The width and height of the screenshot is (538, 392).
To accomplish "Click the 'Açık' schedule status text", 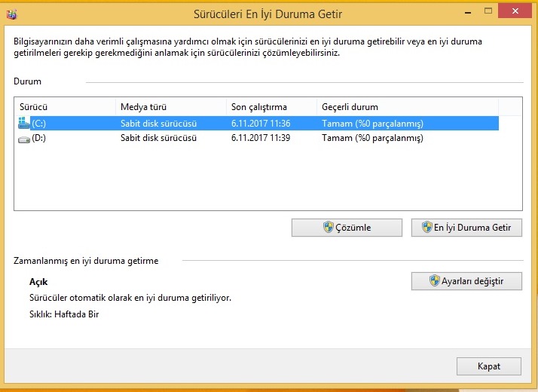I will 38,282.
